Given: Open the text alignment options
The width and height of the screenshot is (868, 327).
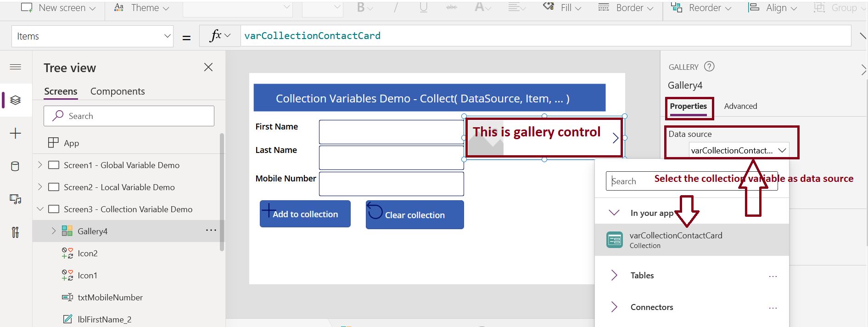Looking at the screenshot, I should (517, 8).
